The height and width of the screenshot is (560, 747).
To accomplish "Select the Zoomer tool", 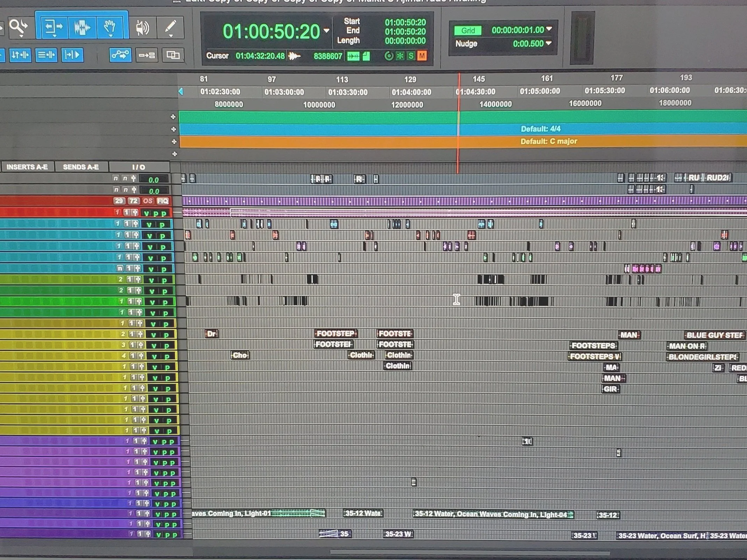I will (17, 27).
